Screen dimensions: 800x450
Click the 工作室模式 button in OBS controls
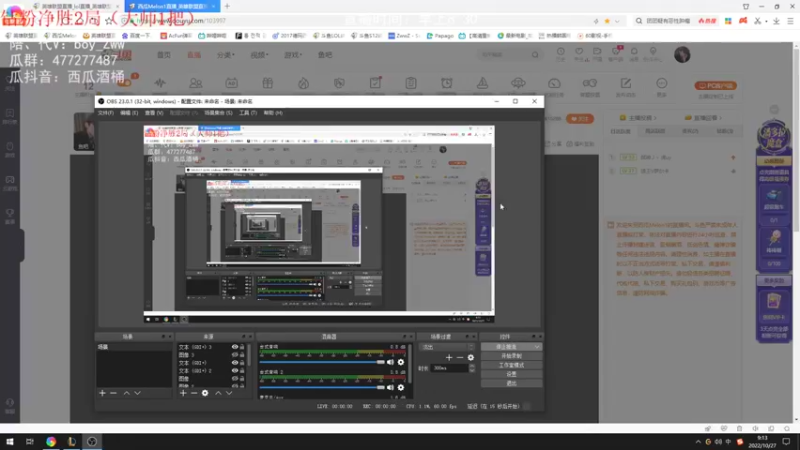click(x=511, y=365)
